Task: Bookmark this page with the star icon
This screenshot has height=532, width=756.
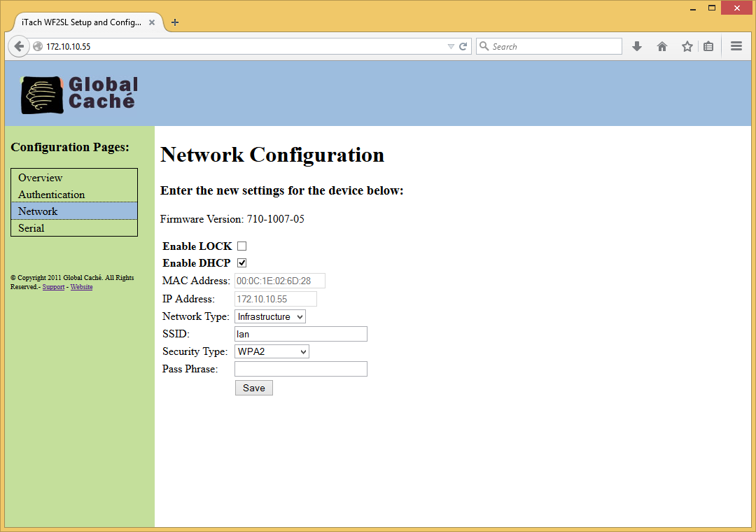Action: [687, 46]
